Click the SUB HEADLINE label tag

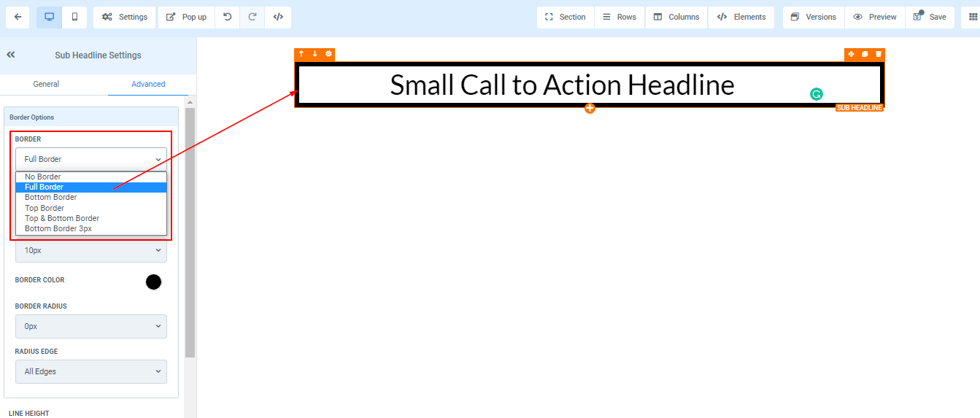(x=860, y=108)
